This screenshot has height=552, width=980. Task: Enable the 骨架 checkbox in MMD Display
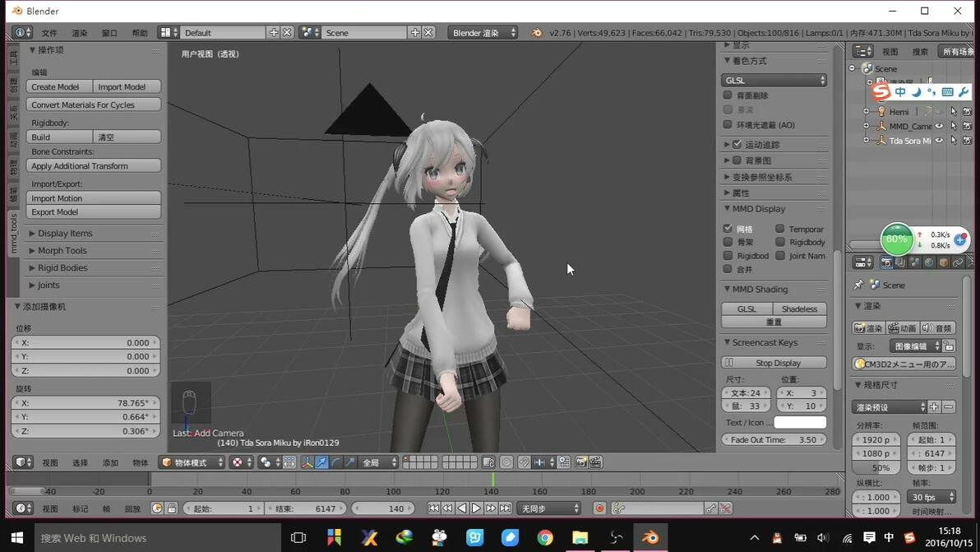728,242
